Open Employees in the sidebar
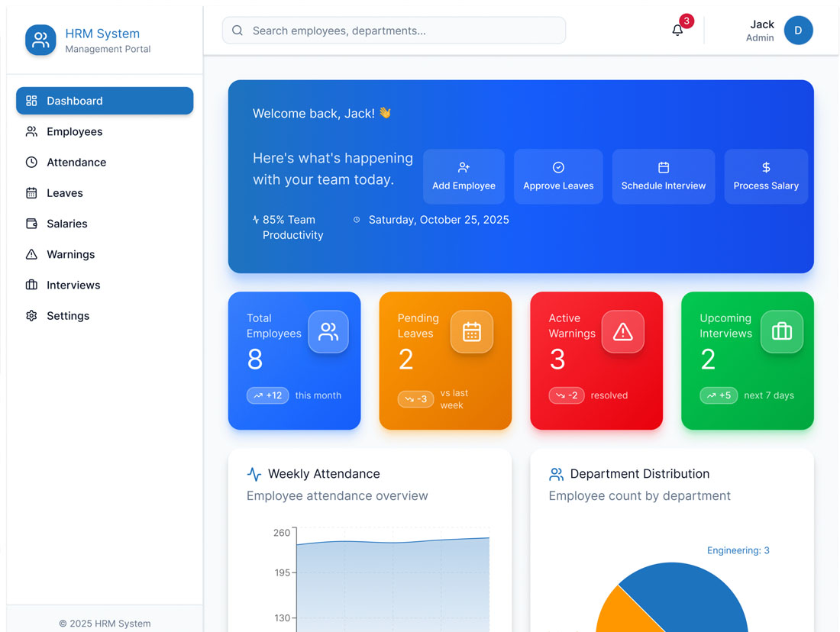The width and height of the screenshot is (840, 632). [x=74, y=131]
